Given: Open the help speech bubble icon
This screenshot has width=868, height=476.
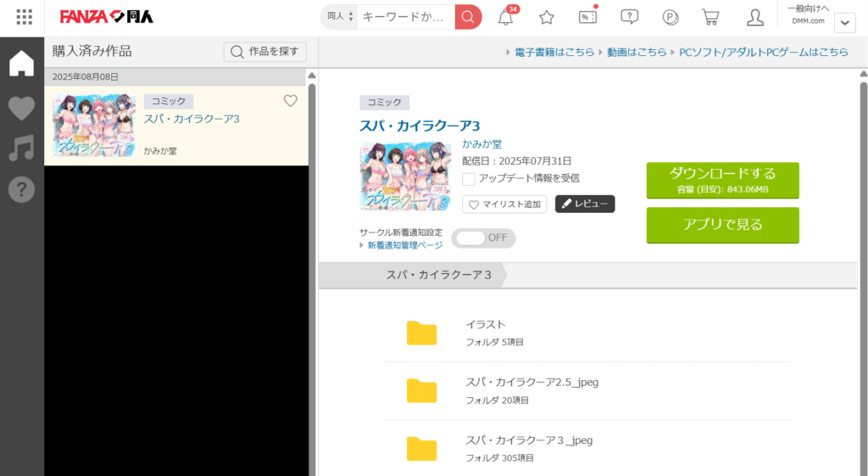Looking at the screenshot, I should point(630,17).
